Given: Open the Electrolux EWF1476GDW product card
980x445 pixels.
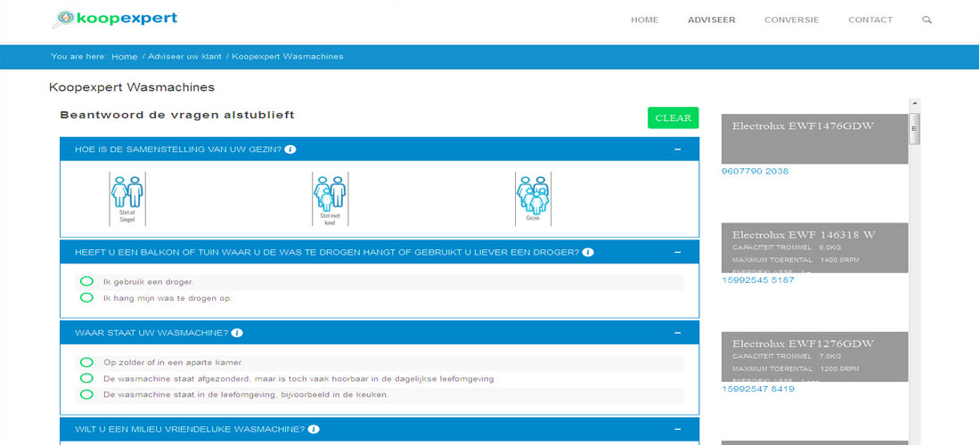Looking at the screenshot, I should click(814, 139).
